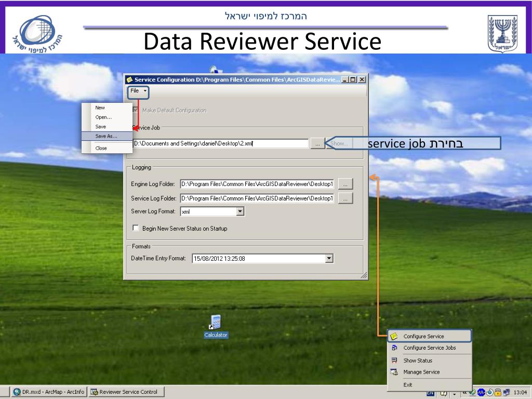Click the yellow Configure Service menu entry
Image resolution: width=532 pixels, height=399 pixels.
[x=429, y=336]
